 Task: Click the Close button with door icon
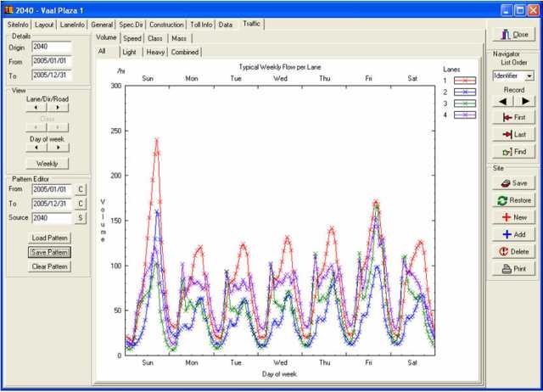pyautogui.click(x=514, y=35)
